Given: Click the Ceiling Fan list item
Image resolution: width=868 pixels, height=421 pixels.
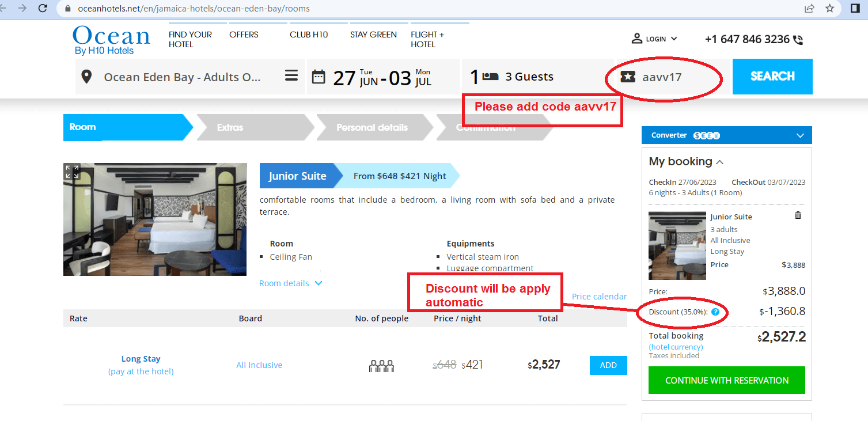Looking at the screenshot, I should [291, 257].
